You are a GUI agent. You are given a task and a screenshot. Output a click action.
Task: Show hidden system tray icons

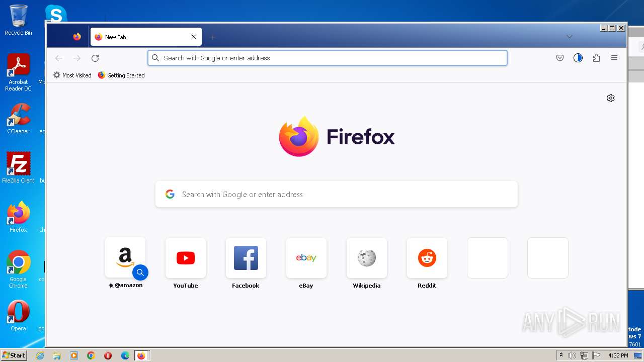pos(561,355)
